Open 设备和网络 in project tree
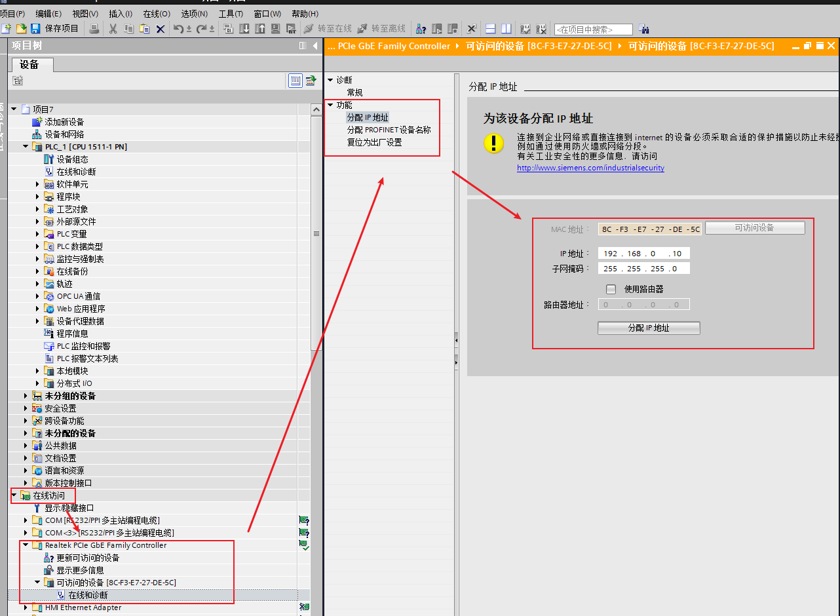The height and width of the screenshot is (616, 840). click(64, 134)
